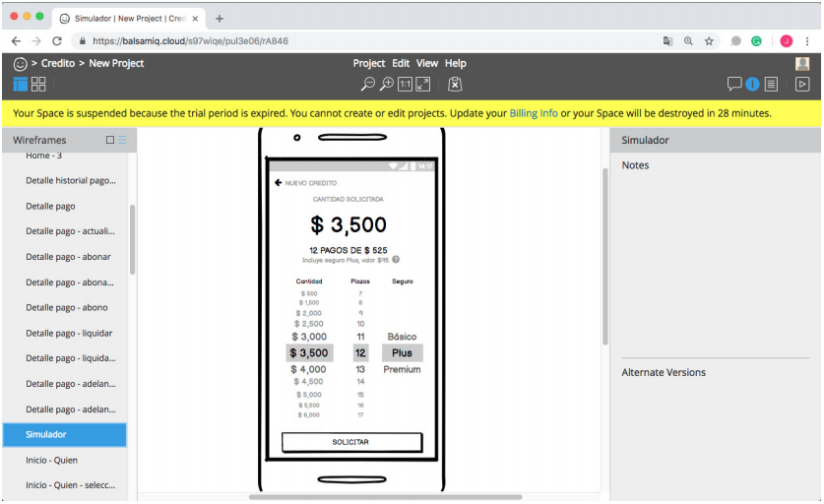Viewport: 824px width, 504px height.
Task: Toggle the markup clipboard icon
Action: tap(455, 84)
